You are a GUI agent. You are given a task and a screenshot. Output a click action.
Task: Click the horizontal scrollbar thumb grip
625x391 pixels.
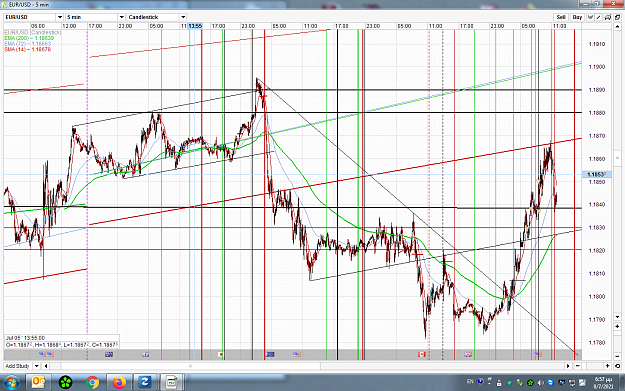pyautogui.click(x=191, y=366)
